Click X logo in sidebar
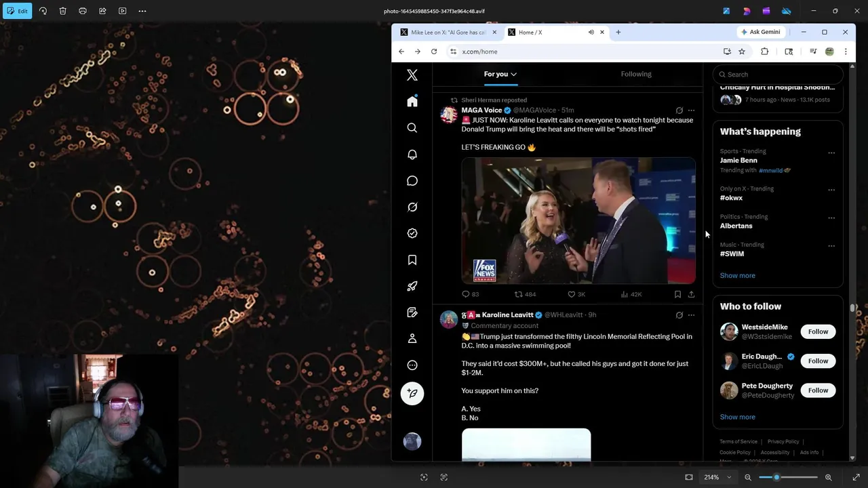868x488 pixels. [x=412, y=75]
